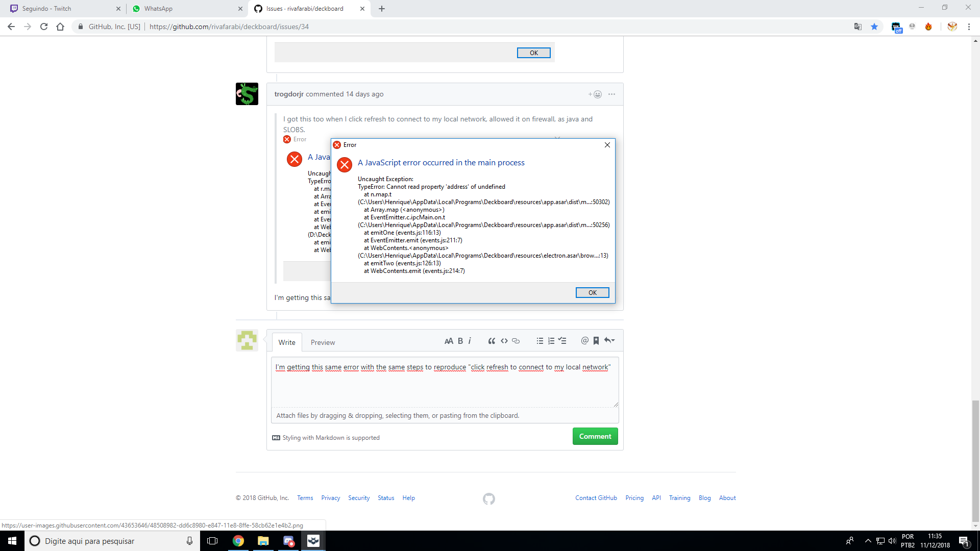The height and width of the screenshot is (551, 980).
Task: Insert a saved reply
Action: click(596, 340)
